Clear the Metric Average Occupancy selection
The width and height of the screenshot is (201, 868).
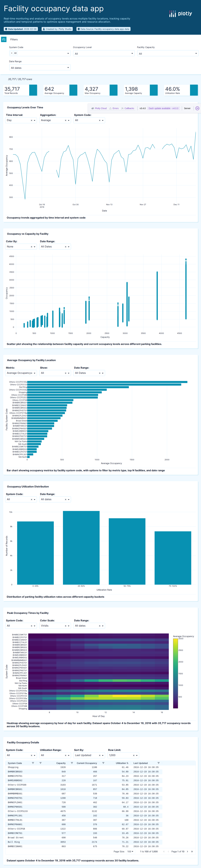[31, 373]
